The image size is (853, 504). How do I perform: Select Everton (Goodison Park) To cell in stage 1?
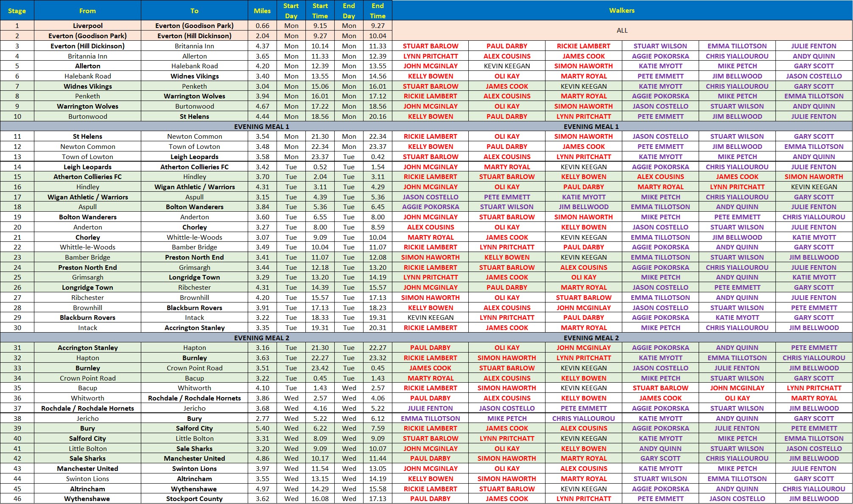click(194, 25)
